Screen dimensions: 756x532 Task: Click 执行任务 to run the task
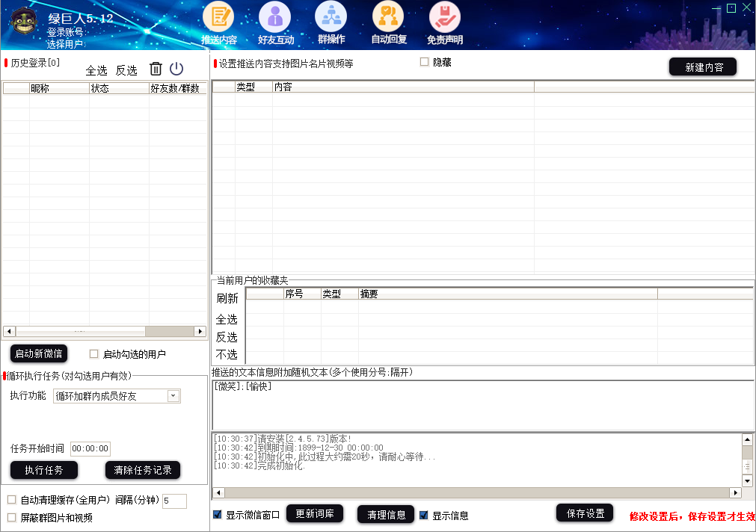[43, 470]
